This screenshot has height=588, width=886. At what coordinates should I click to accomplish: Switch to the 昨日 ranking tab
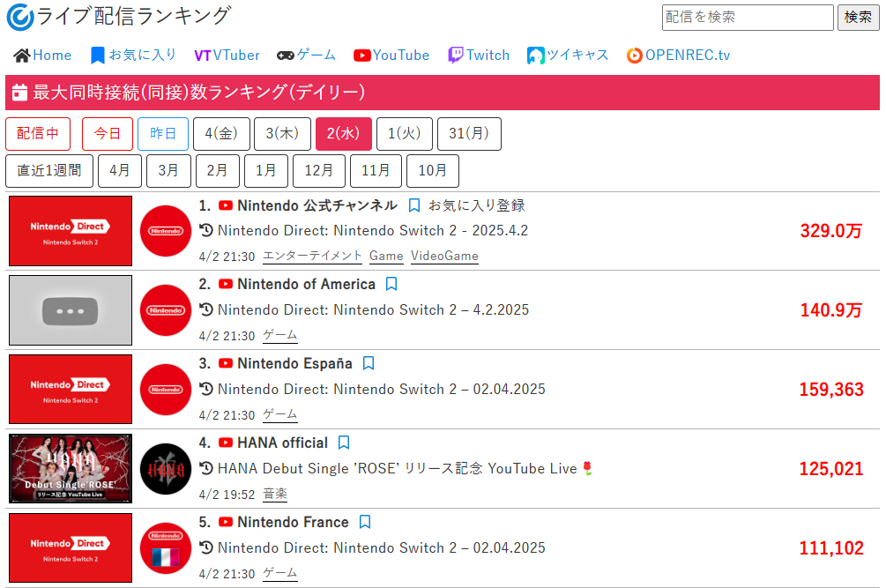[x=163, y=134]
